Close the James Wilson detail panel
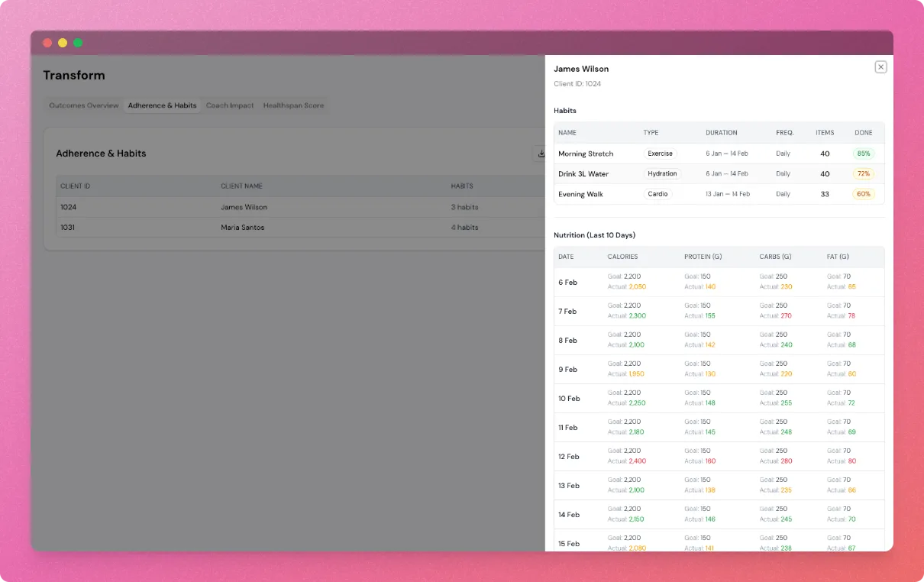 pyautogui.click(x=880, y=67)
